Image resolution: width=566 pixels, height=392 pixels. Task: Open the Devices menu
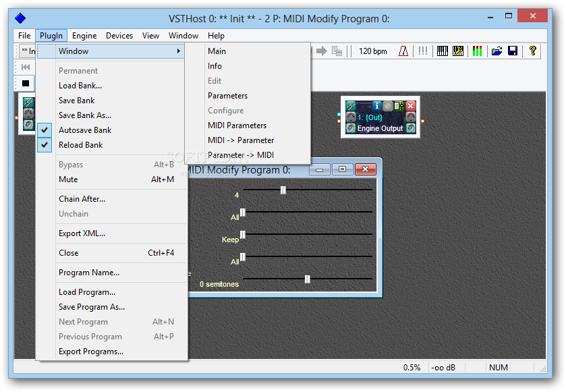pyautogui.click(x=119, y=36)
